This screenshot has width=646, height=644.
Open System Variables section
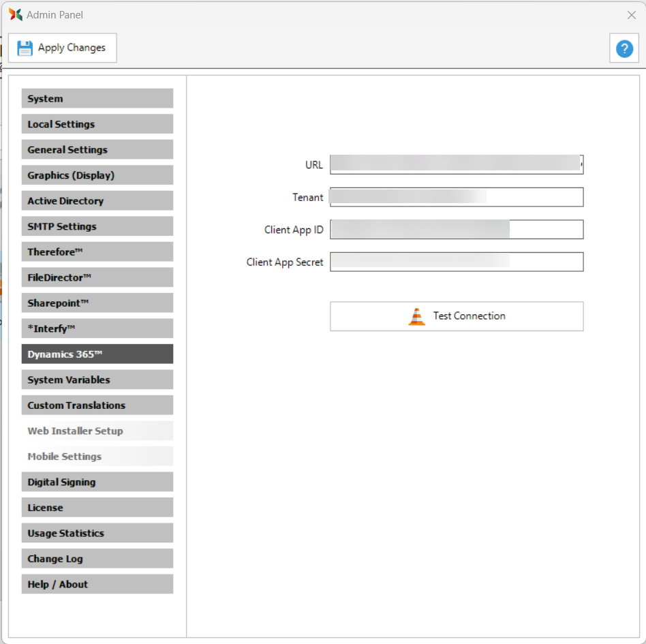(x=97, y=380)
